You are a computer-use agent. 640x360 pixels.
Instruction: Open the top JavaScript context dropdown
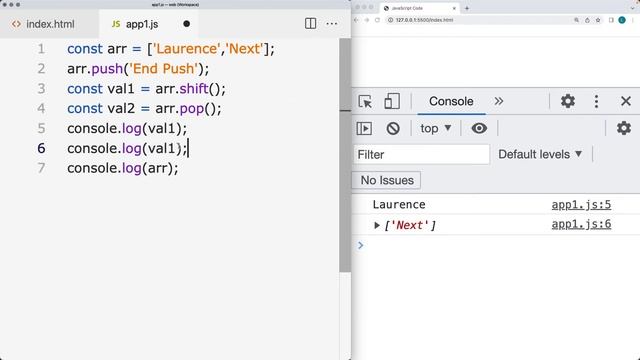[x=436, y=129]
